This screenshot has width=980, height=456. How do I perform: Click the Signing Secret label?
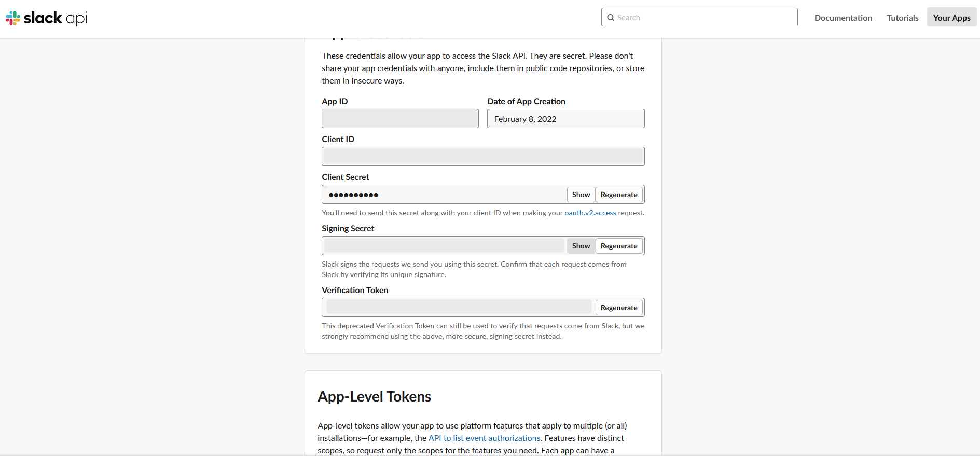coord(348,229)
